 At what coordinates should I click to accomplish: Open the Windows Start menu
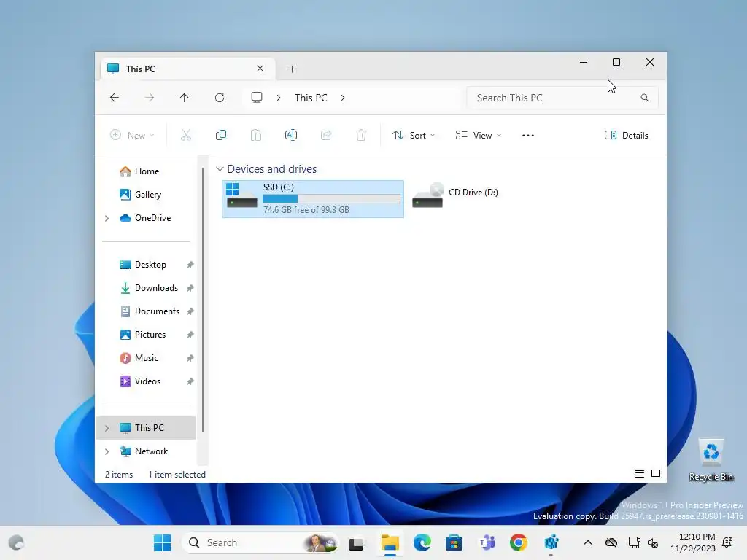162,542
